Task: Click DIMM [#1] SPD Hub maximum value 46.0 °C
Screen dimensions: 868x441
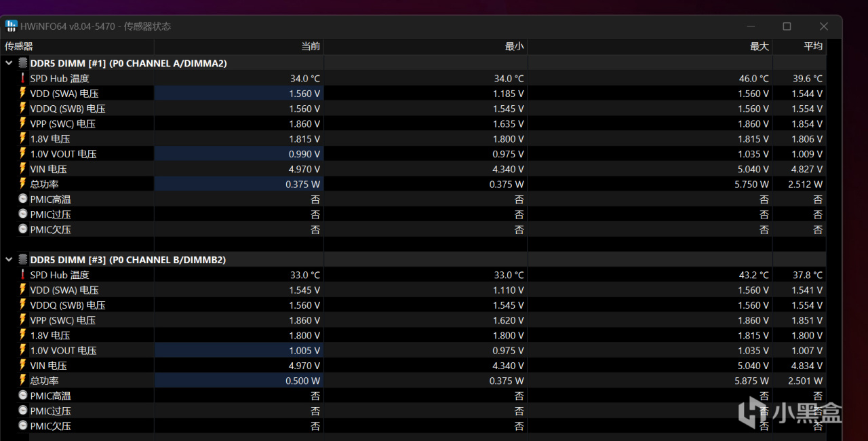Action: 754,79
